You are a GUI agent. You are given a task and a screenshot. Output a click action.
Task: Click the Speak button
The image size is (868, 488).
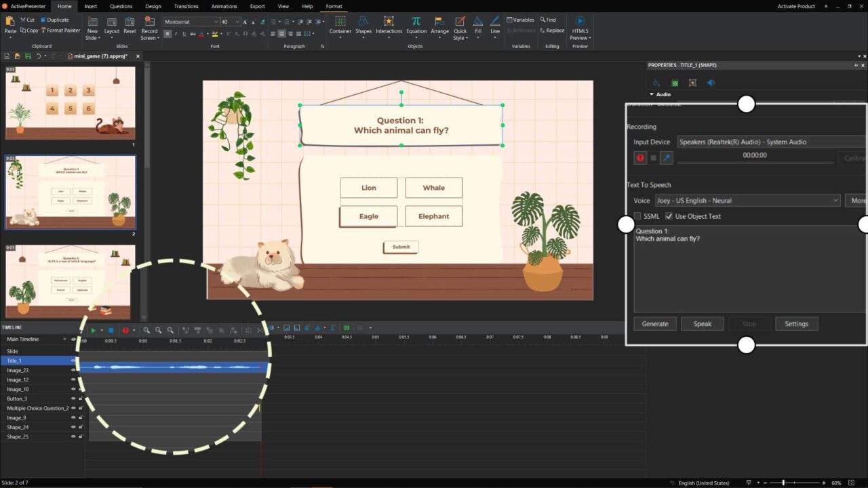pyautogui.click(x=702, y=324)
